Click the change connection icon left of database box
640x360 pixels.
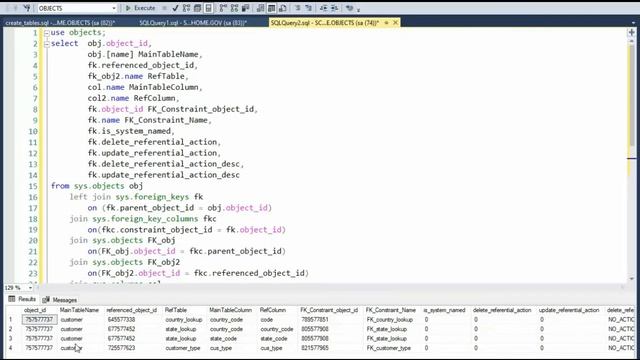coord(27,8)
